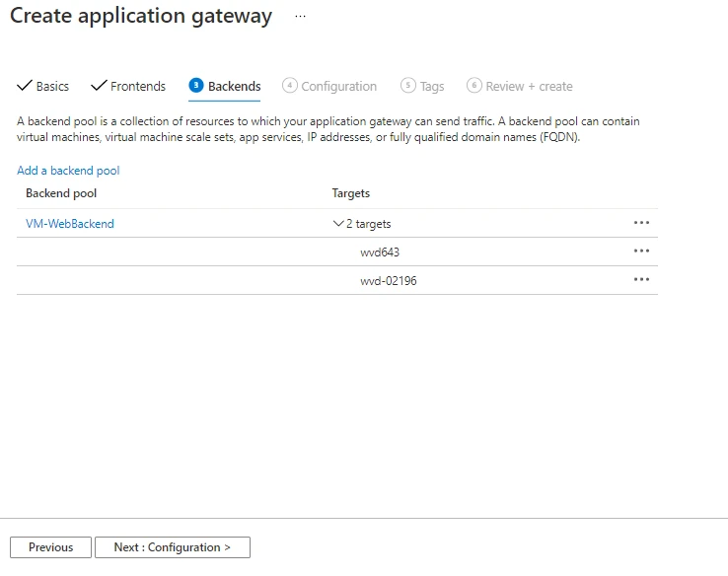Click the Add a backend pool link
Image resolution: width=728 pixels, height=576 pixels.
(x=68, y=171)
